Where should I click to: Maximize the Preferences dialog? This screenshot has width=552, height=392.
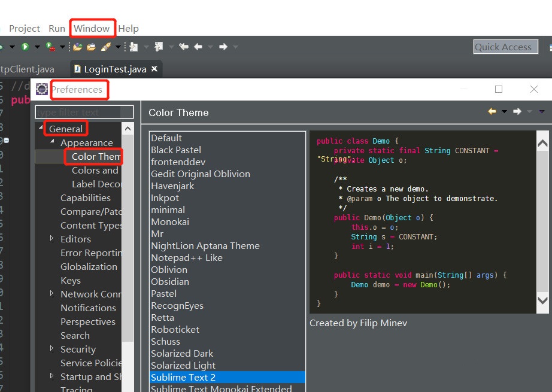(499, 89)
